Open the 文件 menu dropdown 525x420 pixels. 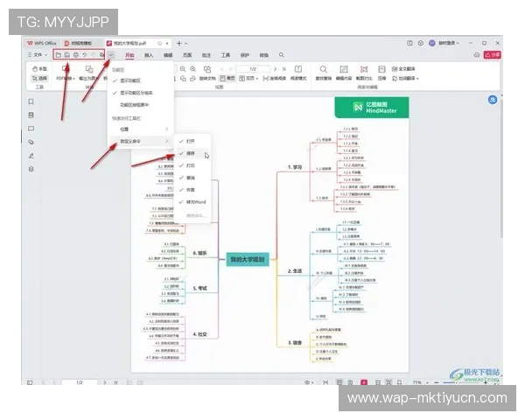point(39,54)
